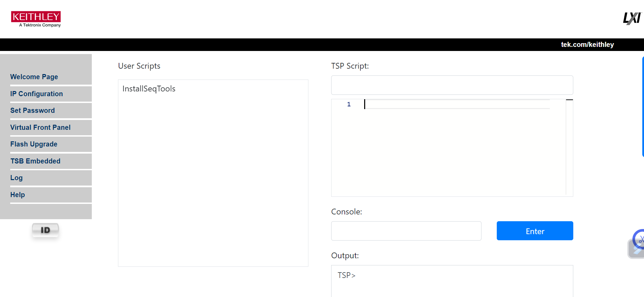This screenshot has height=297, width=644.
Task: Focus the Console input field
Action: point(406,231)
